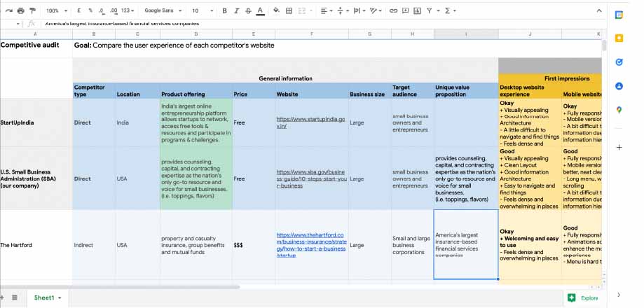The height and width of the screenshot is (308, 644).
Task: Select the Paint format tool
Action: tap(32, 10)
